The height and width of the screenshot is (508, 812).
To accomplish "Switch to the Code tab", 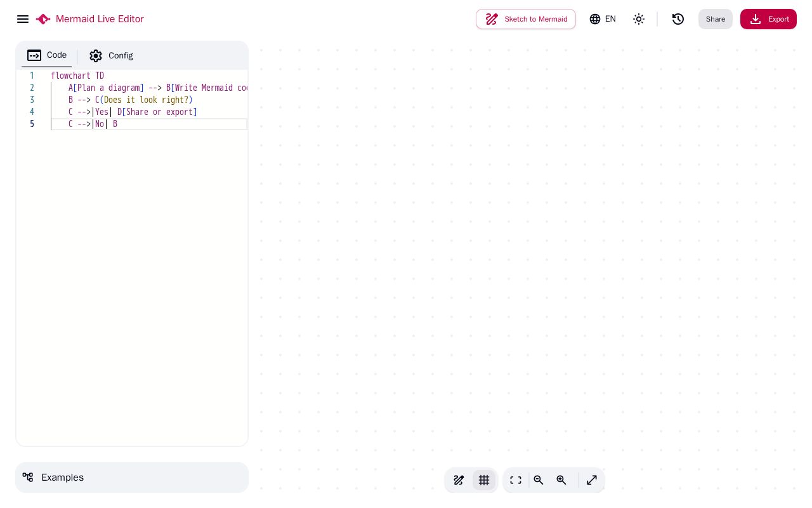I will click(x=47, y=55).
